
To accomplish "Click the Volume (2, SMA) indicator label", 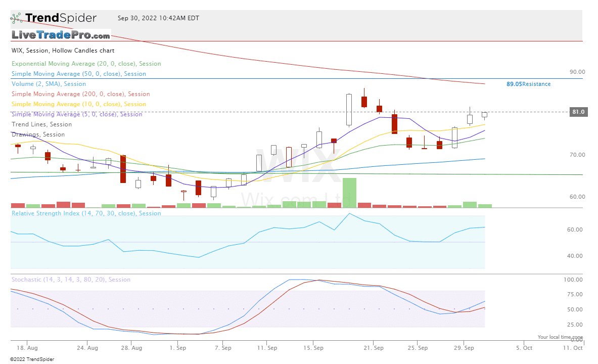I will (x=49, y=84).
